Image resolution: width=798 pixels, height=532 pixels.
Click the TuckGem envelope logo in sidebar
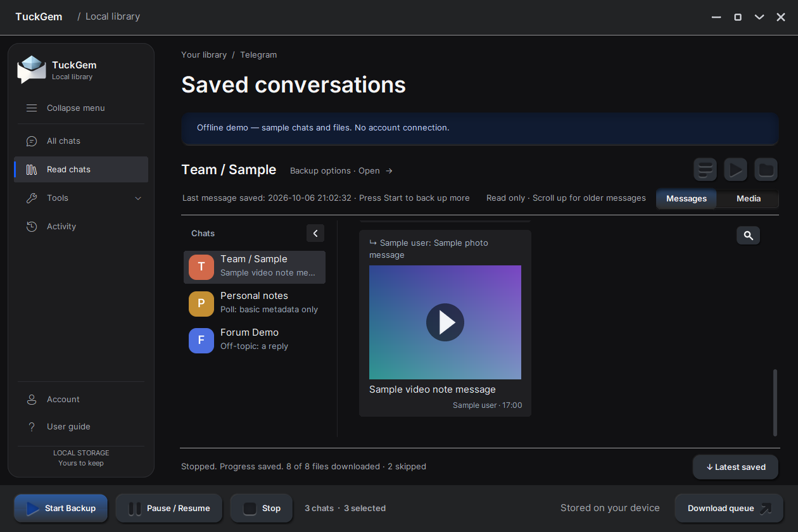click(32, 70)
